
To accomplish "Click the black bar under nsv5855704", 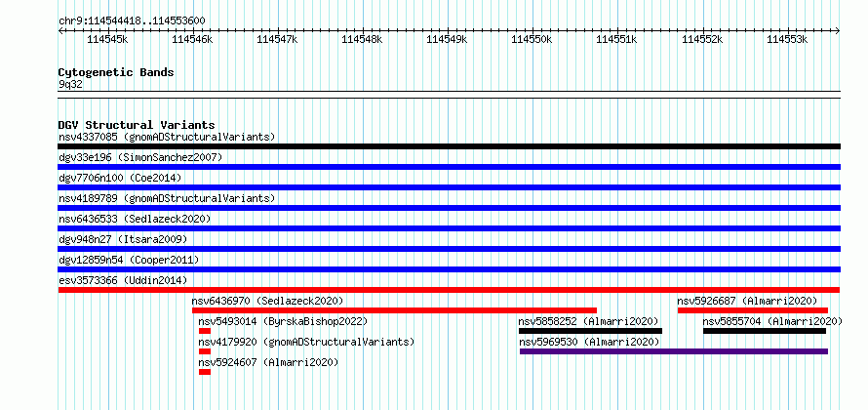I will pyautogui.click(x=765, y=331).
